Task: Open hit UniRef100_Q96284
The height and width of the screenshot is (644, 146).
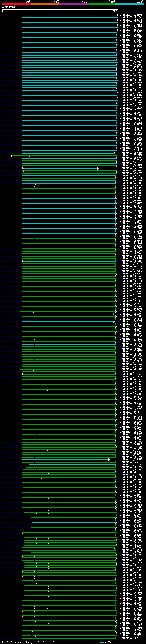Action: [131, 20]
